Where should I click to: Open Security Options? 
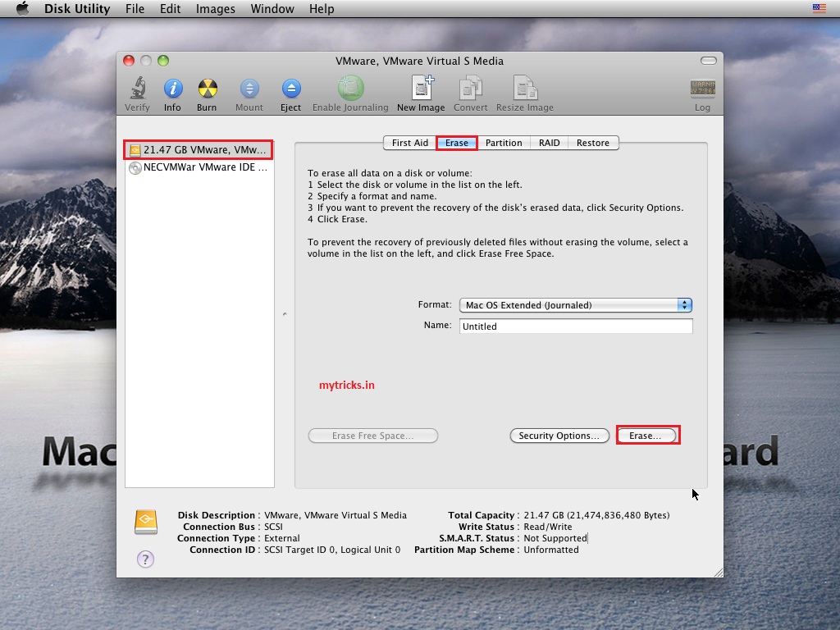point(559,436)
